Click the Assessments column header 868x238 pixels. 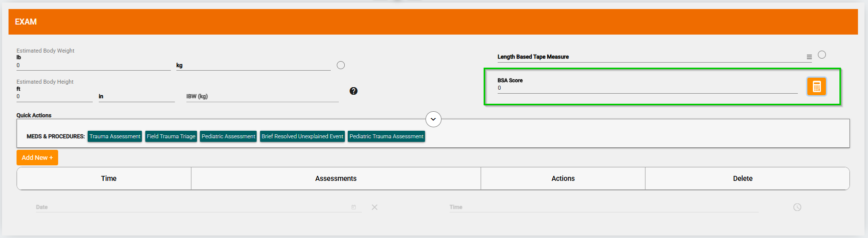click(x=336, y=178)
